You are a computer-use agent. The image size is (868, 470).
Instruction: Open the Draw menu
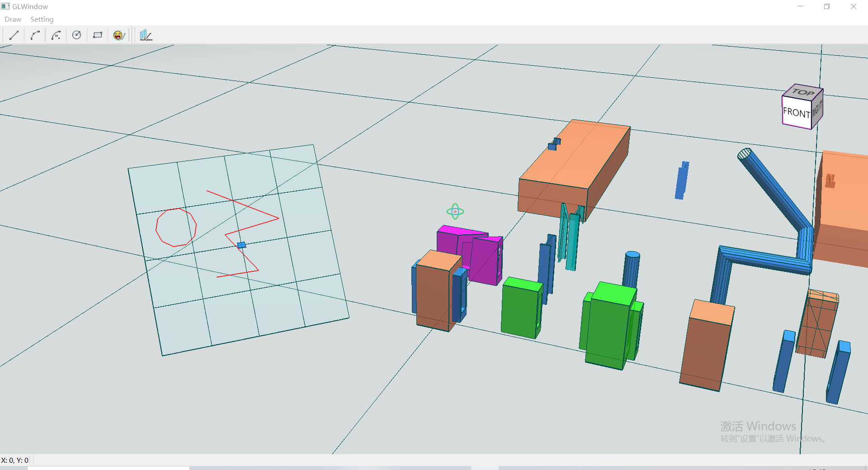[13, 19]
